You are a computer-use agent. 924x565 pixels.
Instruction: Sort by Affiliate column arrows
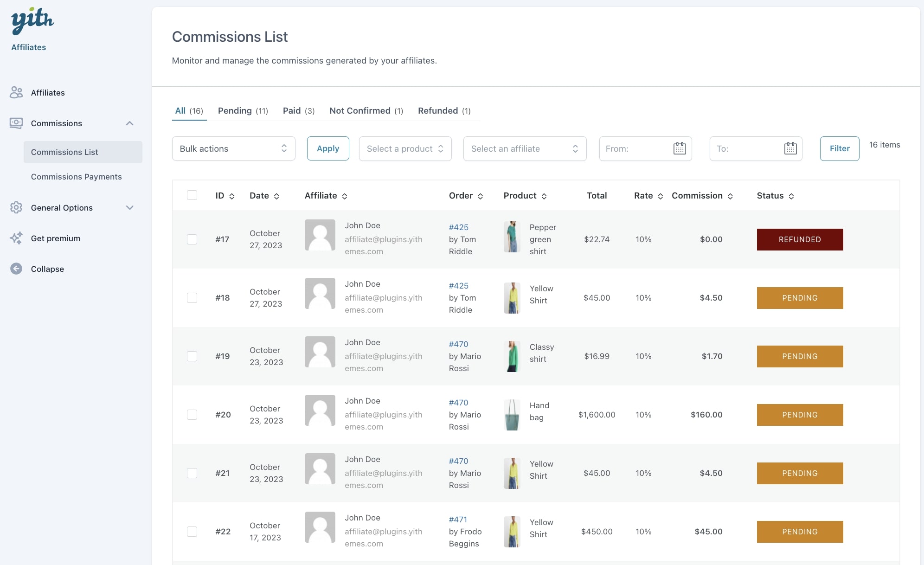[x=345, y=196]
